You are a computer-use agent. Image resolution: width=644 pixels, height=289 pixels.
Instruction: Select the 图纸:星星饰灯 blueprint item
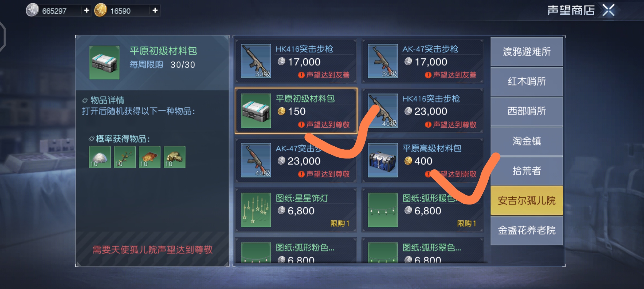(x=296, y=210)
